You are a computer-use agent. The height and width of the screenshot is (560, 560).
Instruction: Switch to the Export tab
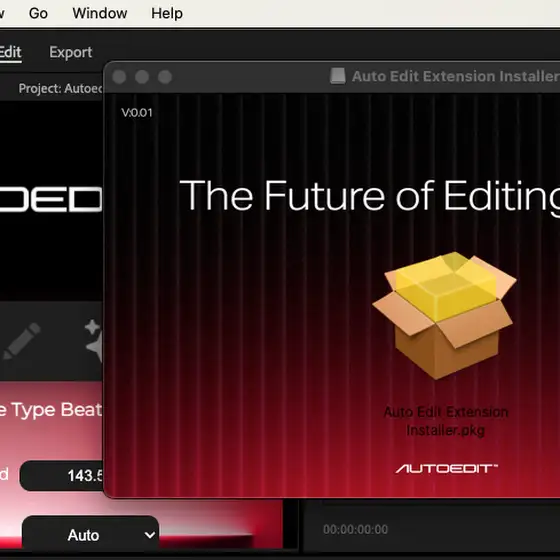[x=71, y=52]
